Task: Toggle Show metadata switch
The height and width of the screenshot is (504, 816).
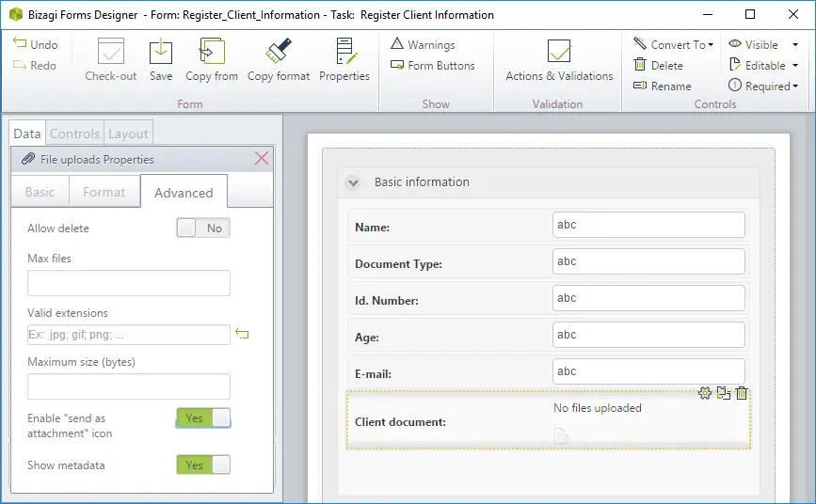Action: (x=203, y=465)
